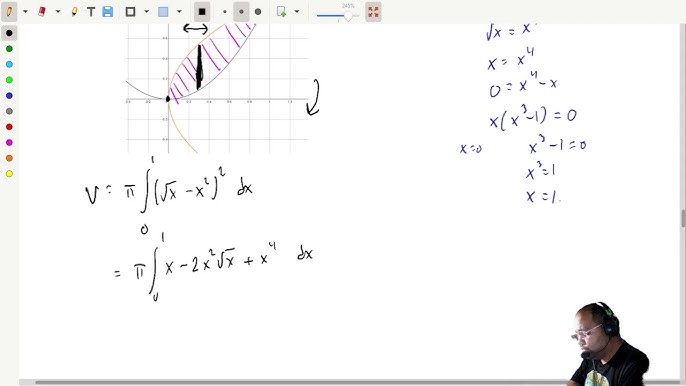Pick the red color in the sidebar

pyautogui.click(x=9, y=127)
